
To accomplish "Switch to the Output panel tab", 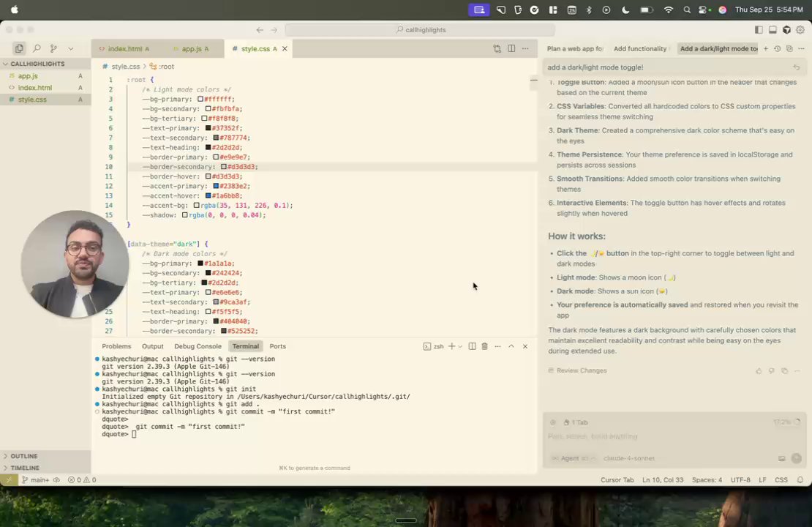I will [152, 346].
